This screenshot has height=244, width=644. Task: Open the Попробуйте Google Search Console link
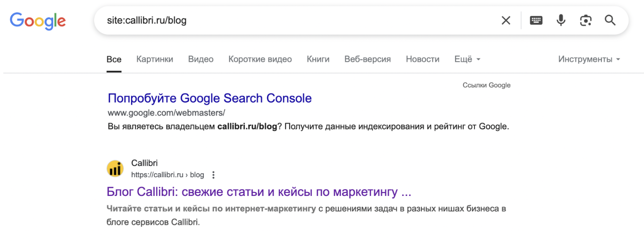[x=209, y=98]
